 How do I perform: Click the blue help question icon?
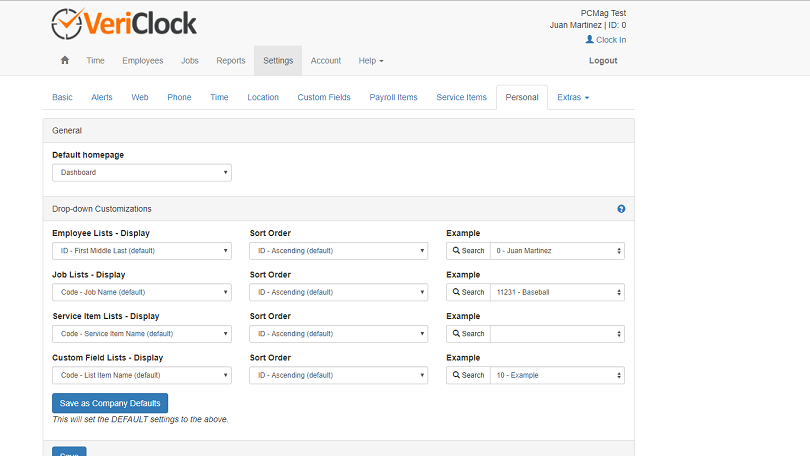click(621, 209)
